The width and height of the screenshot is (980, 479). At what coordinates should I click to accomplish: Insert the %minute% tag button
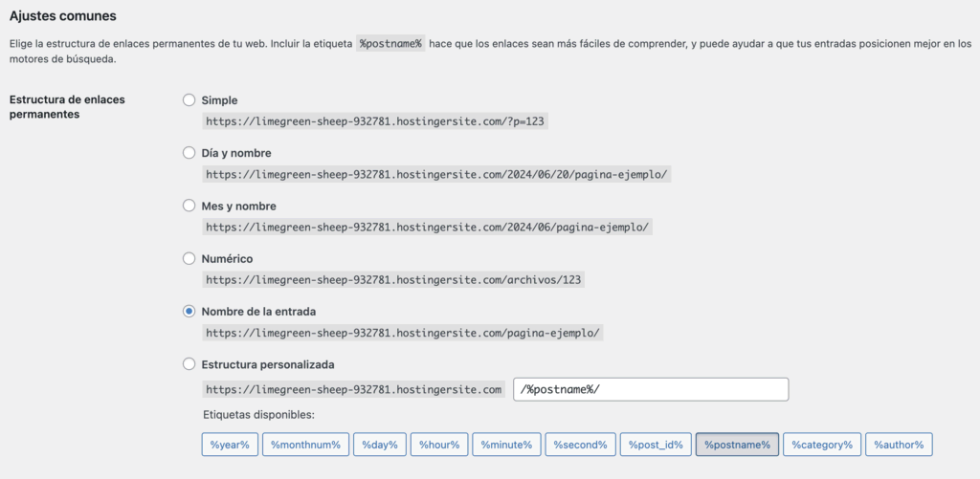506,445
